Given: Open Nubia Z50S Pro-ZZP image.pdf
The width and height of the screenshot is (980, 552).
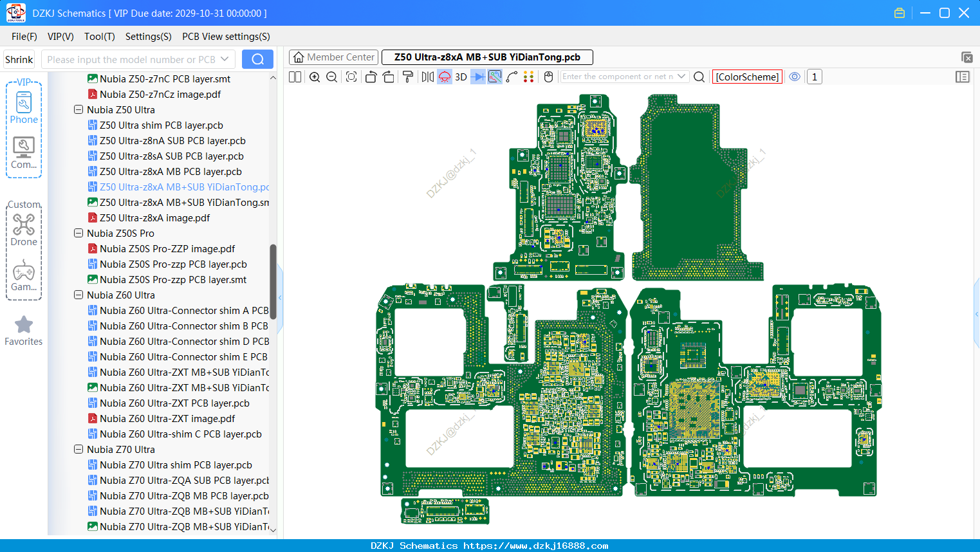Looking at the screenshot, I should (x=161, y=249).
